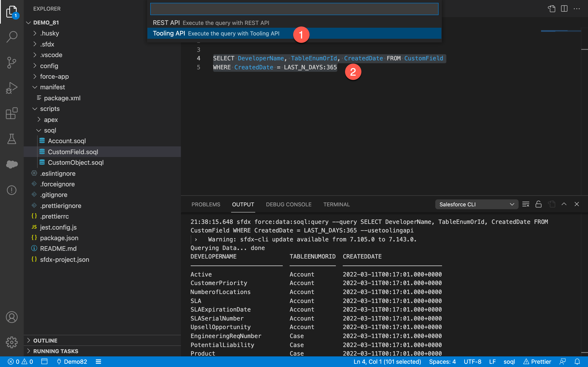
Task: Switch to the TERMINAL tab
Action: point(336,204)
